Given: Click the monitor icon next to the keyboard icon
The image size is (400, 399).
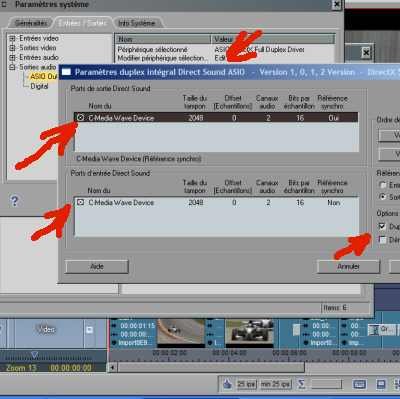Looking at the screenshot, I should 381,384.
